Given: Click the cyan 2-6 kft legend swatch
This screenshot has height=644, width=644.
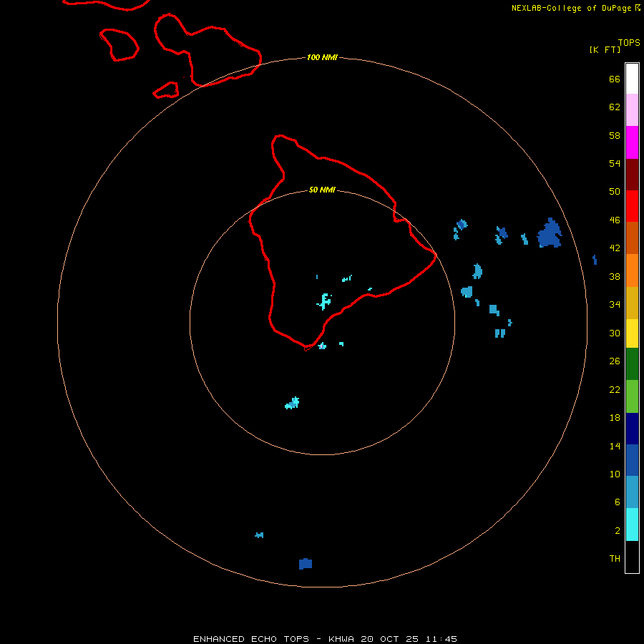Looking at the screenshot, I should (x=632, y=525).
